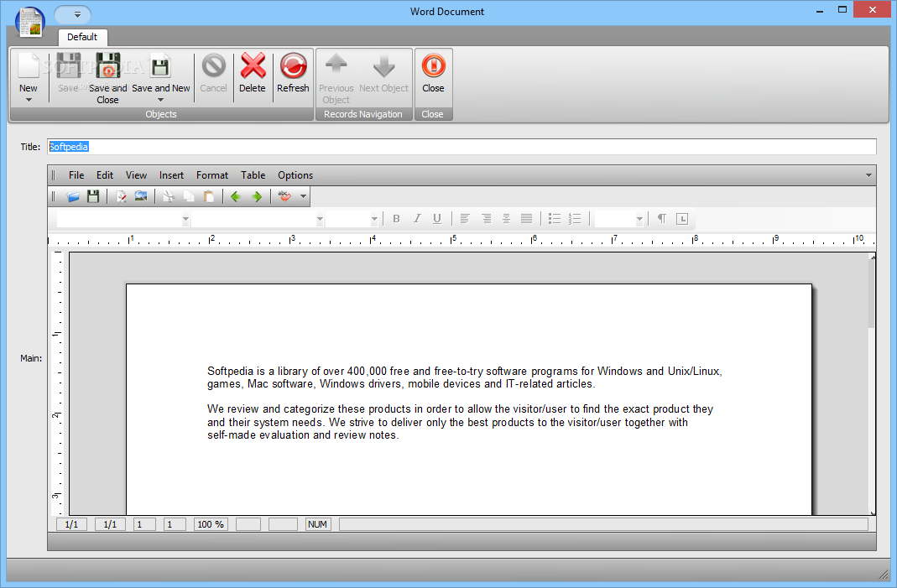
Task: Place cursor in the 'Softpedia is a library' paragraph
Action: click(464, 377)
